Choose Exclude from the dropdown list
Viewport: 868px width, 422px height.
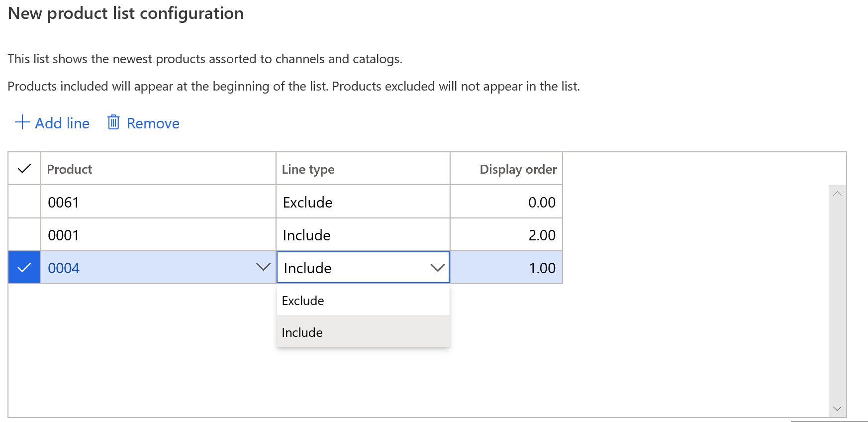click(363, 301)
